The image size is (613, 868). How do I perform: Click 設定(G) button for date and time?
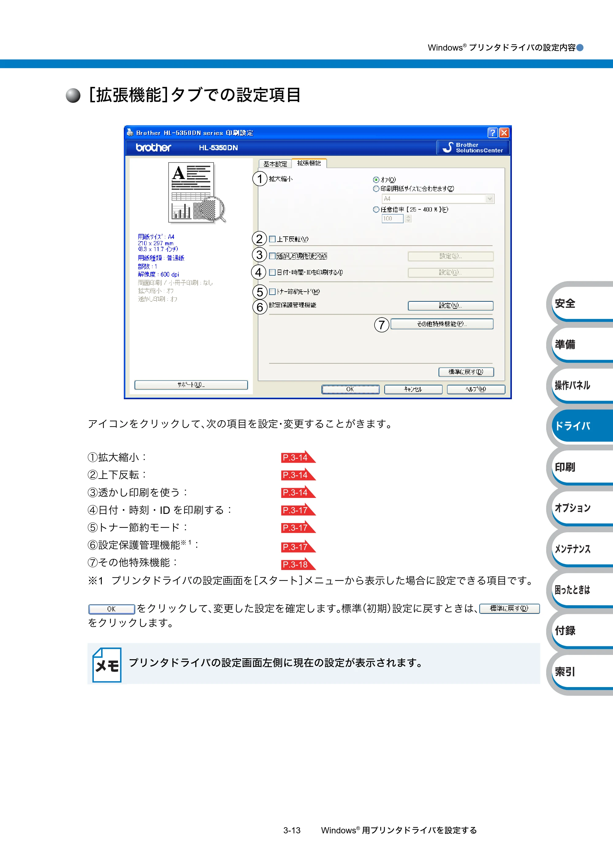[451, 273]
